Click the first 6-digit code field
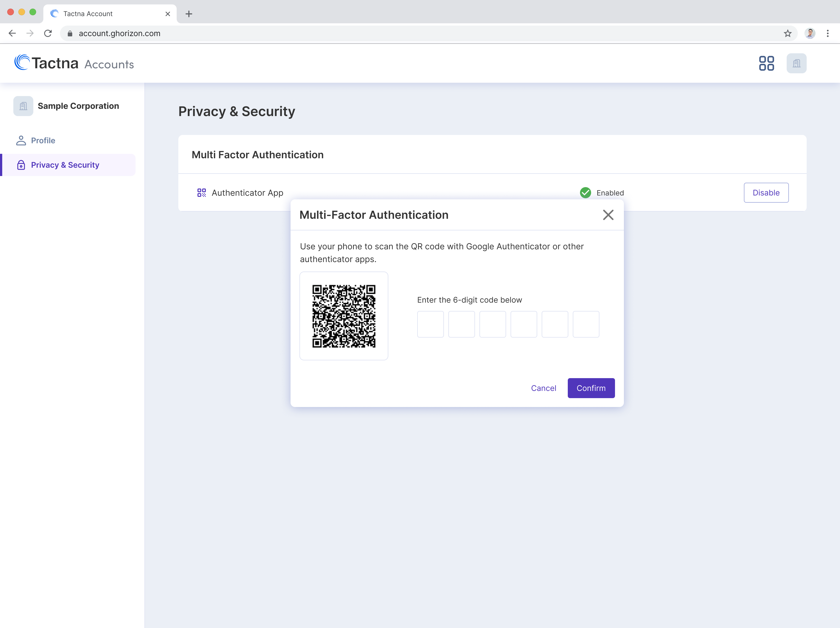Viewport: 840px width, 628px height. click(430, 324)
